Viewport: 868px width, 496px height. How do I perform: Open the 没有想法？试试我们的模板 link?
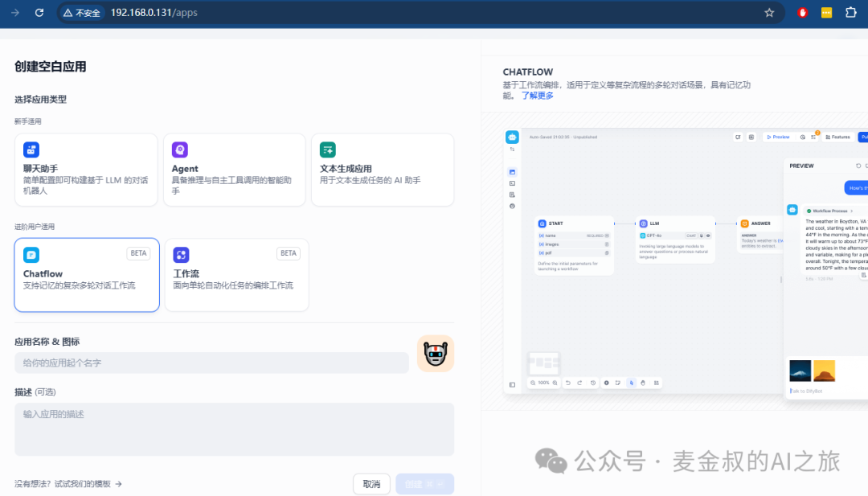tap(68, 484)
